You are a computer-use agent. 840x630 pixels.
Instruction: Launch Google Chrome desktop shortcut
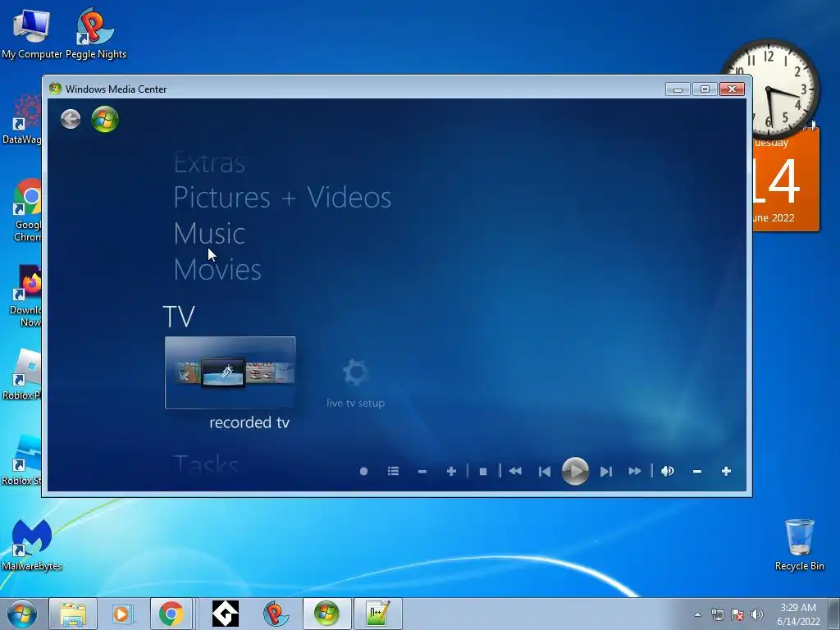(27, 210)
